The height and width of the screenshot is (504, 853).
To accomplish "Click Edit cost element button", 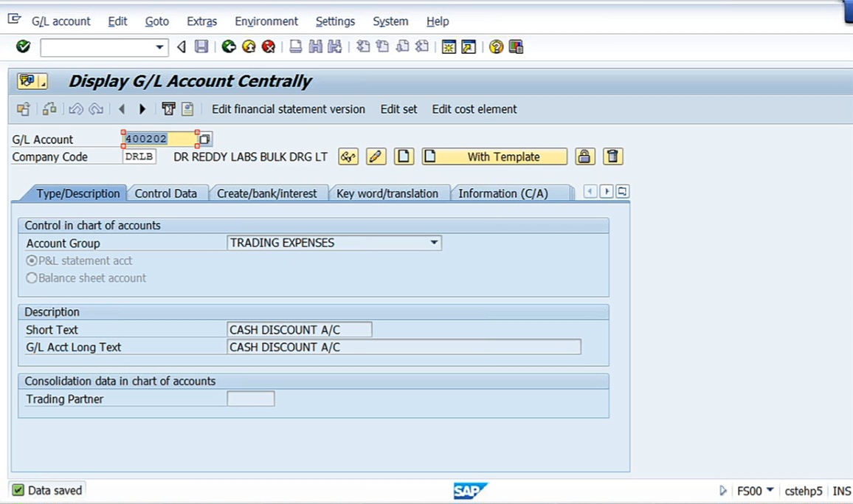I will [474, 109].
